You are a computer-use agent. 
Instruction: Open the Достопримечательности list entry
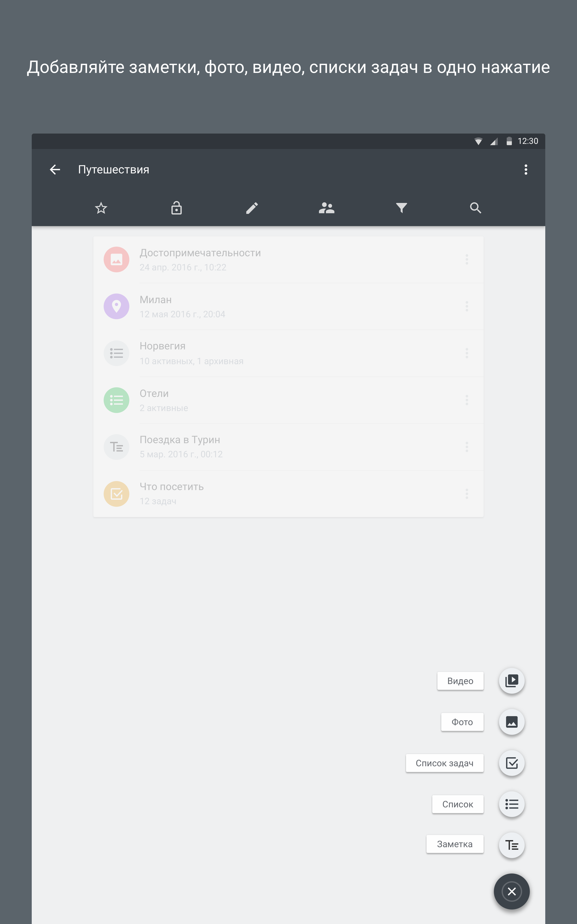[288, 260]
